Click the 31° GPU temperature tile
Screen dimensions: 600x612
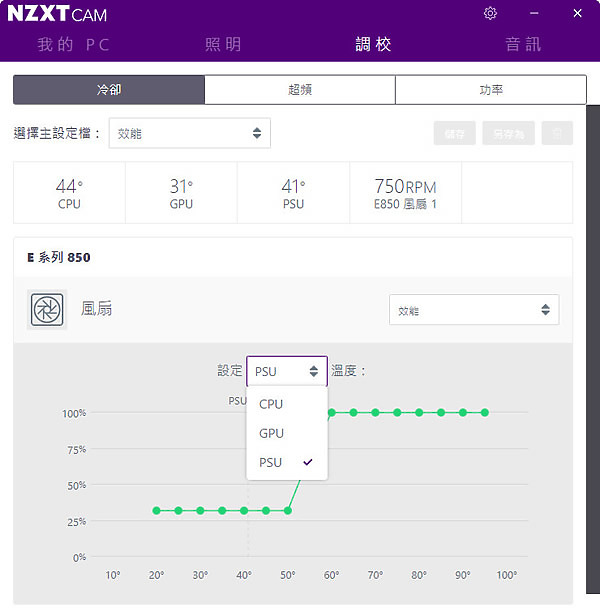(181, 193)
